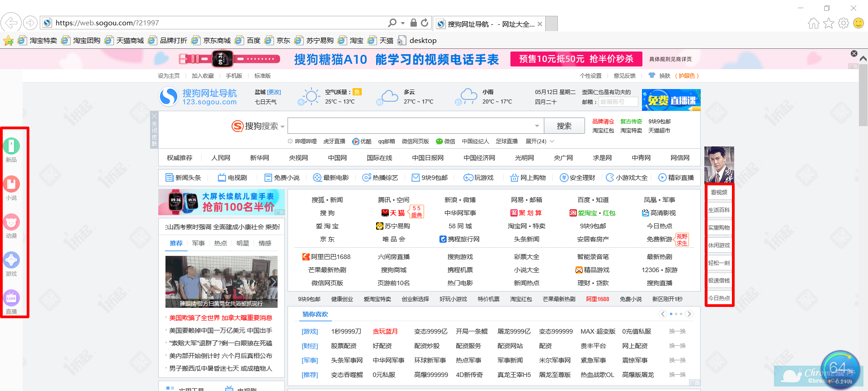Screen dimensions: 868x391
Task: Select the 热点 news tab
Action: point(221,243)
